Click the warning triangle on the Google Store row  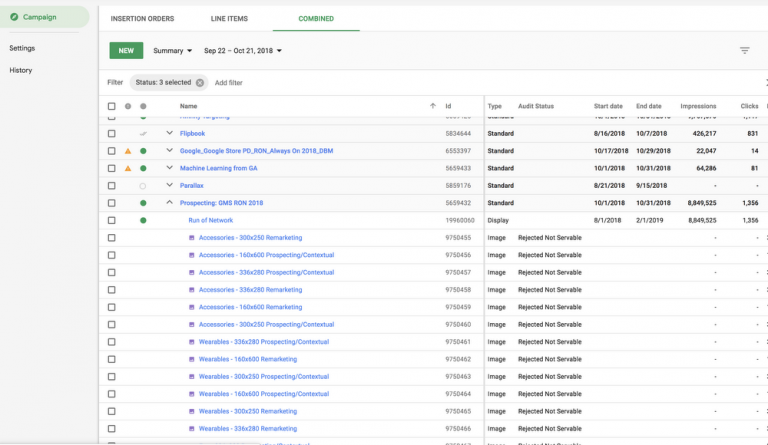[127, 151]
